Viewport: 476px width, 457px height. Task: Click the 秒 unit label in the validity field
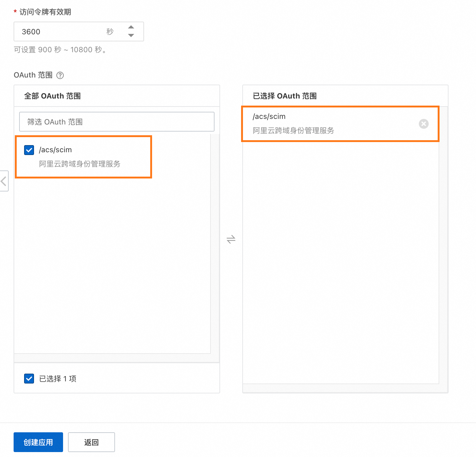110,31
